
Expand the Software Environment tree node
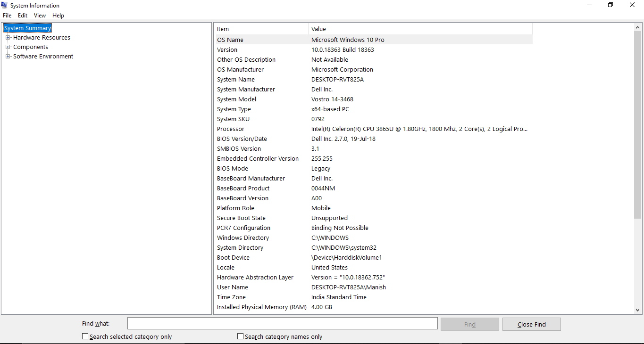[x=8, y=57]
